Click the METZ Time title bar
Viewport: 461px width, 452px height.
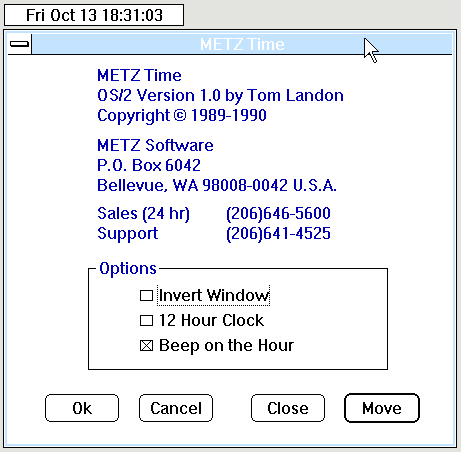(242, 44)
